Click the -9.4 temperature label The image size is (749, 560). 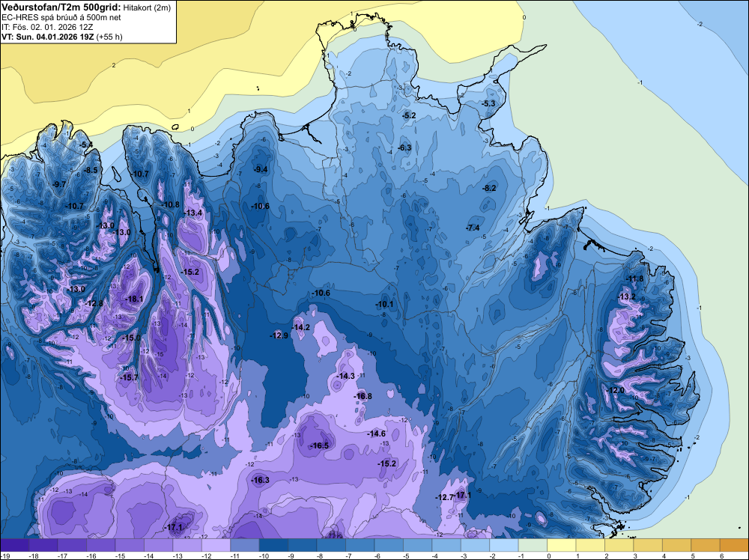(261, 169)
